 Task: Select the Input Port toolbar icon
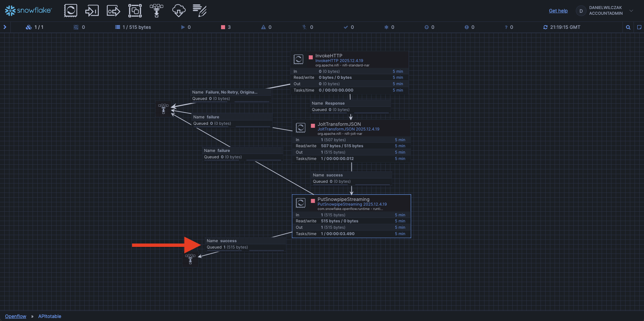click(x=92, y=11)
